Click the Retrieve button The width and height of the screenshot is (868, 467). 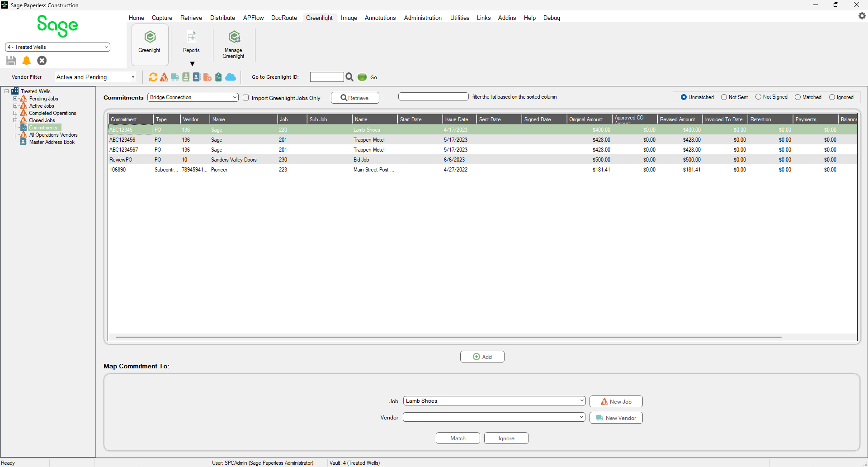point(355,98)
